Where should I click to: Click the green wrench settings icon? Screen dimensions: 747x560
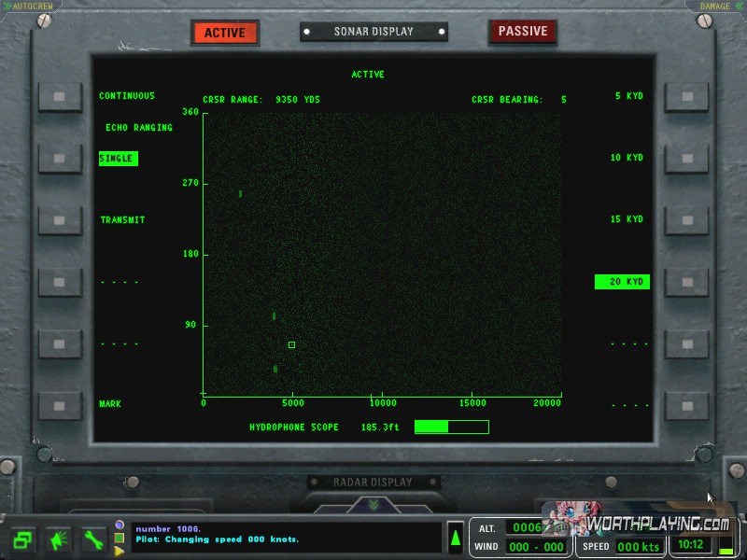click(x=92, y=539)
